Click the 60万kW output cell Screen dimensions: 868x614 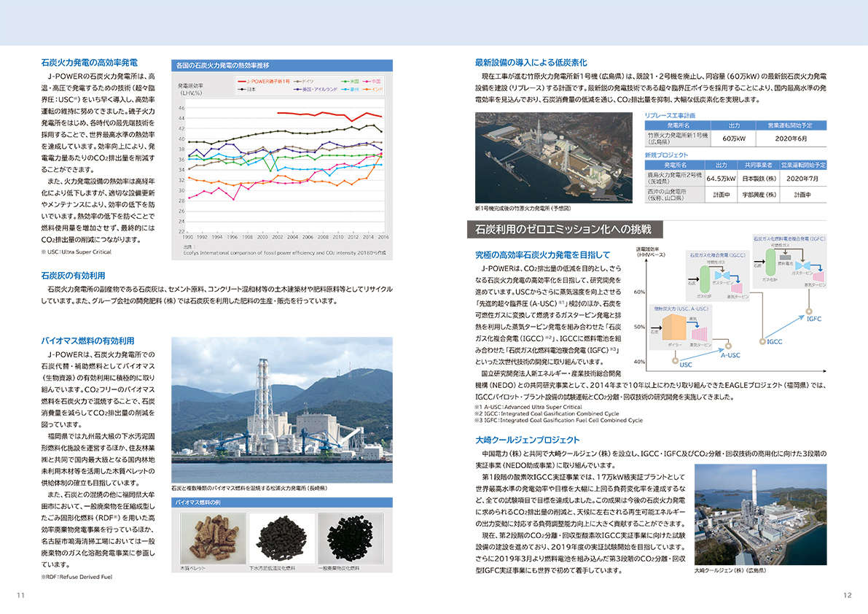[x=734, y=139]
